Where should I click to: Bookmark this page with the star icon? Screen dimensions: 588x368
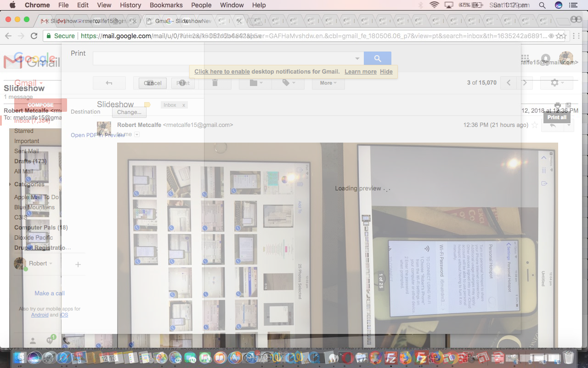tap(560, 36)
